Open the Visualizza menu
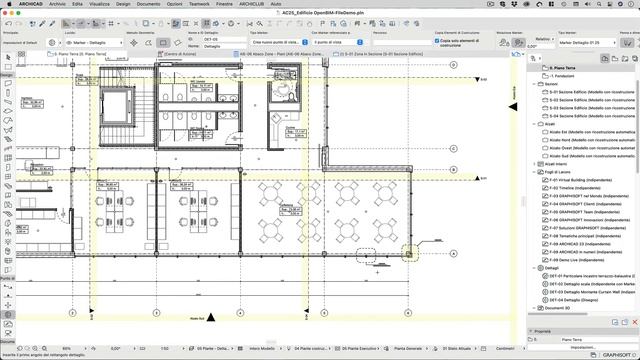 [99, 4]
